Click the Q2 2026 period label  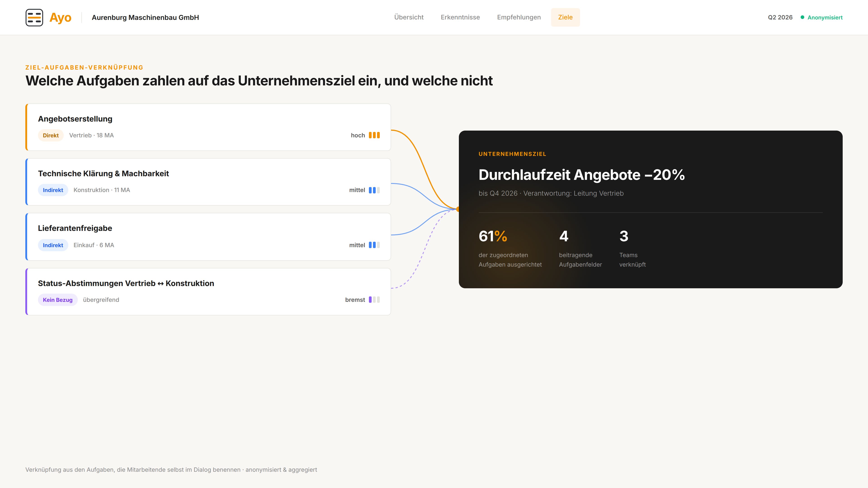[780, 18]
